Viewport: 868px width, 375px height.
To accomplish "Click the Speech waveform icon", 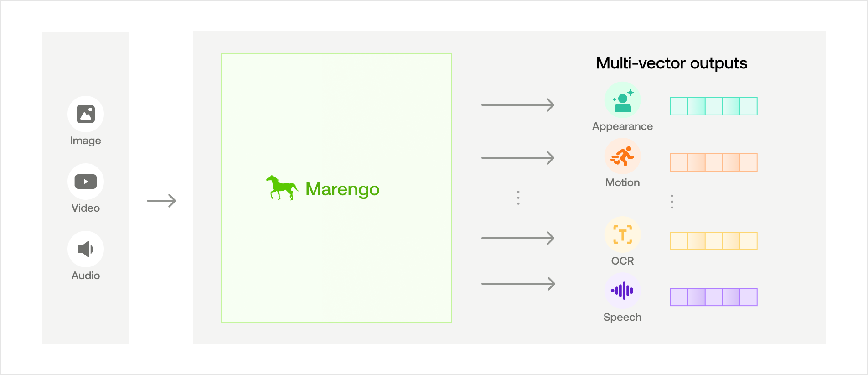I will pos(622,291).
